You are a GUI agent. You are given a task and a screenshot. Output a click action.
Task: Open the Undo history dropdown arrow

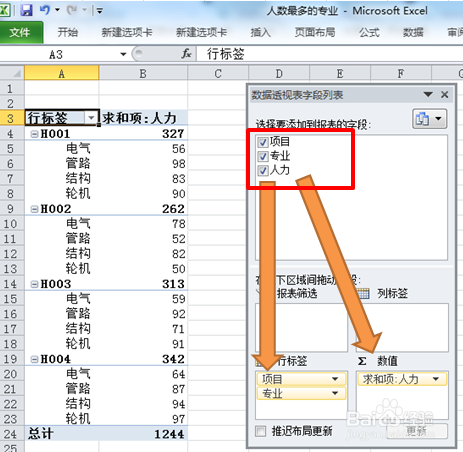pyautogui.click(x=57, y=10)
